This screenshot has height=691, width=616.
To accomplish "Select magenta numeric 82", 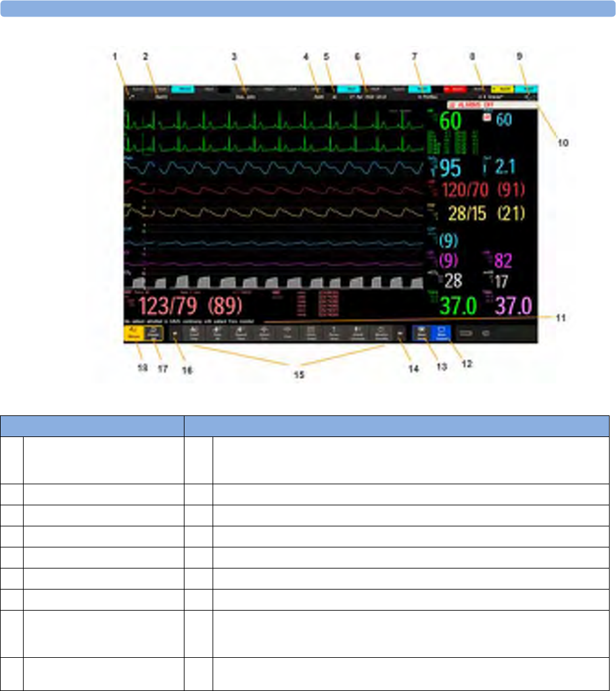I will [x=503, y=260].
